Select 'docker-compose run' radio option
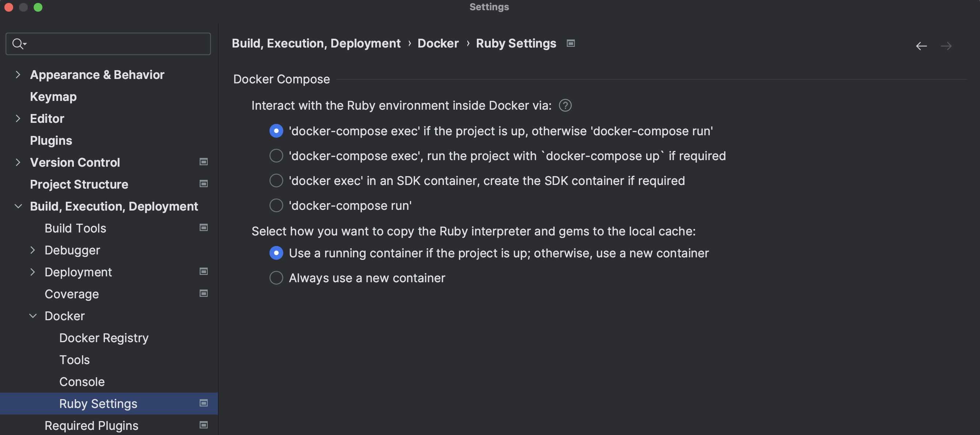The image size is (980, 435). point(276,206)
